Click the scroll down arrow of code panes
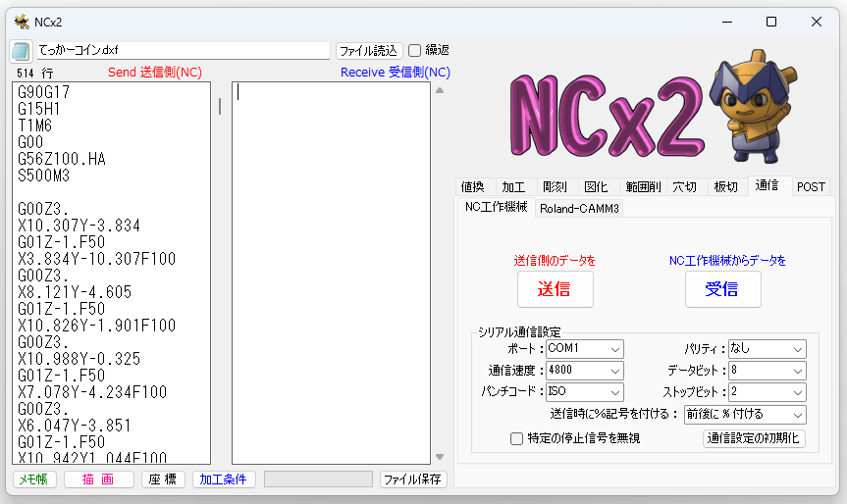 [440, 457]
